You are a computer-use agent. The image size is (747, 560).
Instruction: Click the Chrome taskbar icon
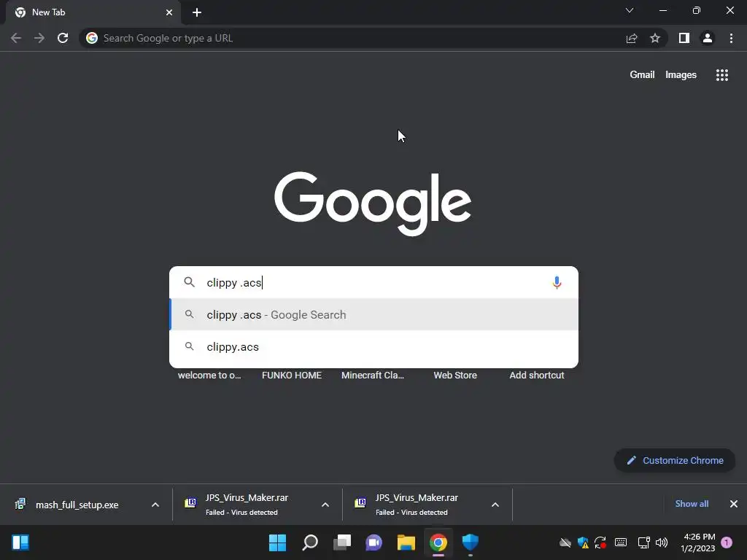(438, 542)
